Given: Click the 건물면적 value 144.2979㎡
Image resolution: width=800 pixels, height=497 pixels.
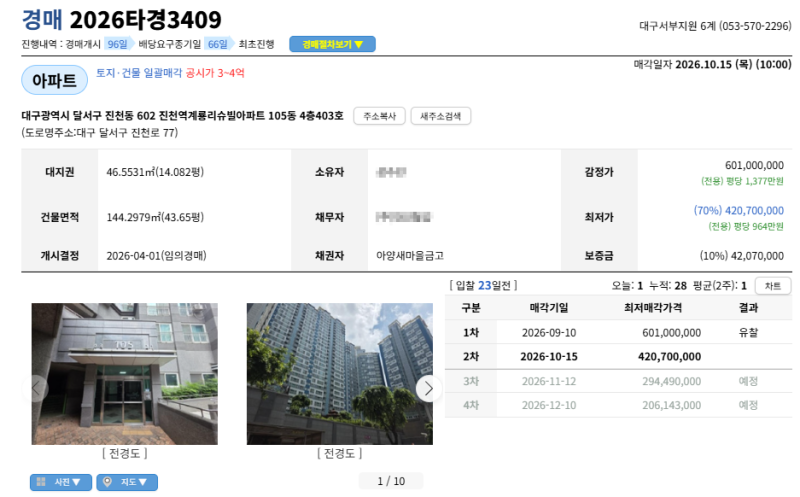Looking at the screenshot, I should [x=155, y=217].
